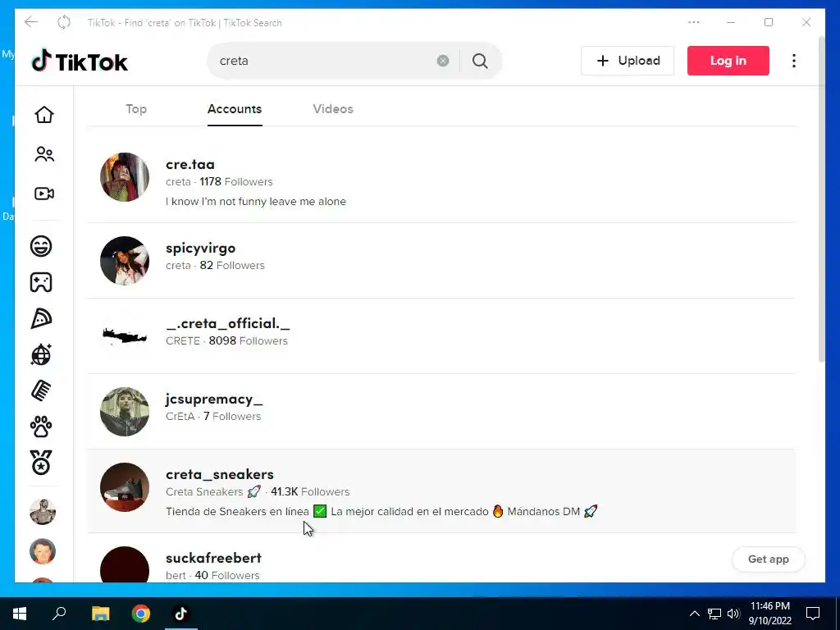
Task: Open the Following people icon in sidebar
Action: (x=44, y=154)
